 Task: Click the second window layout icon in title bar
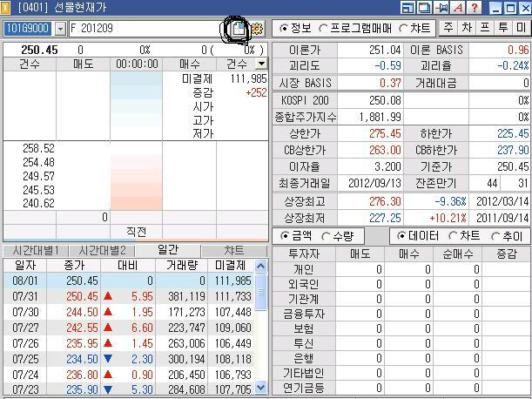point(424,8)
